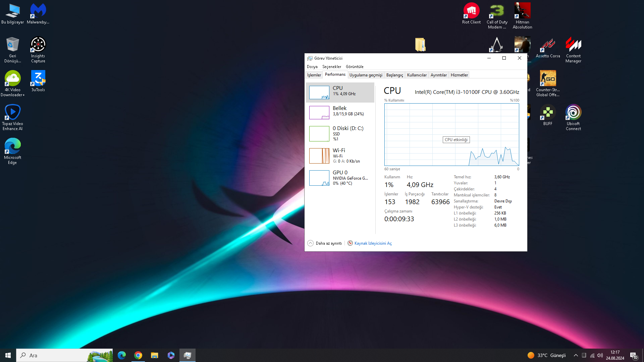The height and width of the screenshot is (362, 644).
Task: Click the CPU usage graph
Action: (x=451, y=134)
